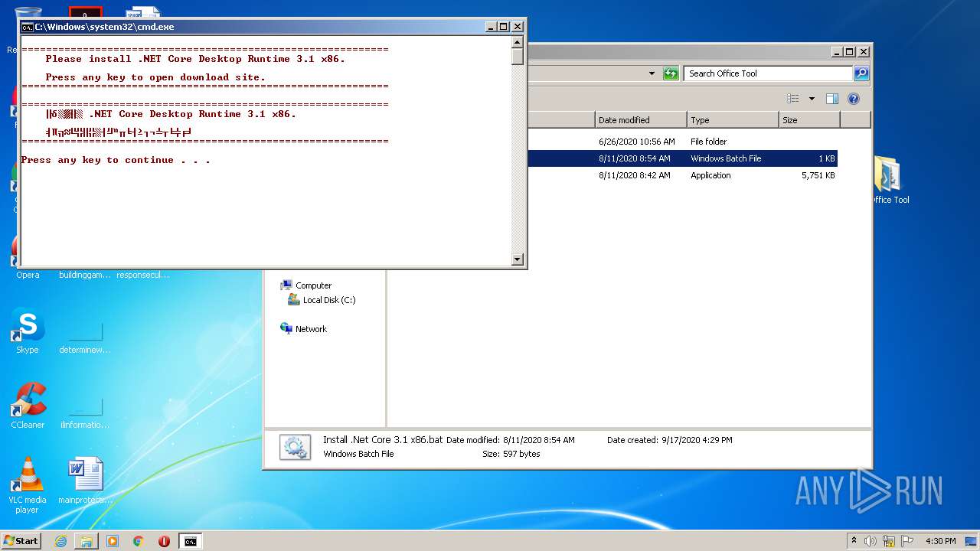Open Office Tool folder on desktop
Screen dimensions: 980x551
pos(888,180)
